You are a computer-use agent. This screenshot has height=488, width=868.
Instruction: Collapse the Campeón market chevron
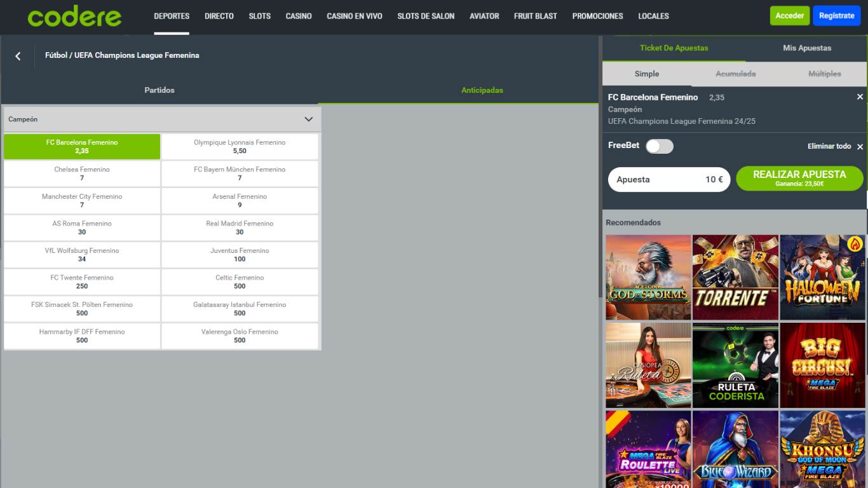309,119
